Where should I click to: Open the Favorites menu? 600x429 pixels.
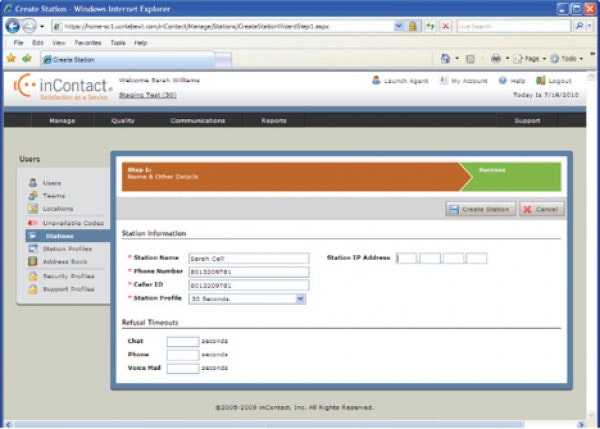88,42
